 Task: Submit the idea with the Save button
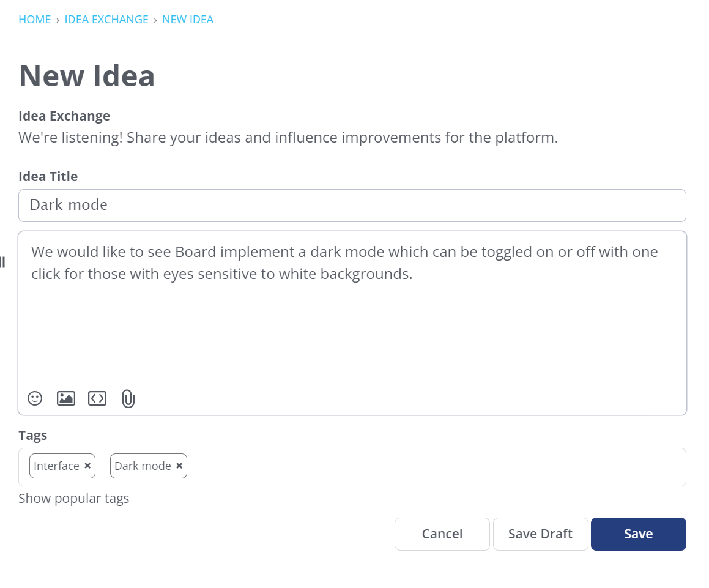point(638,534)
